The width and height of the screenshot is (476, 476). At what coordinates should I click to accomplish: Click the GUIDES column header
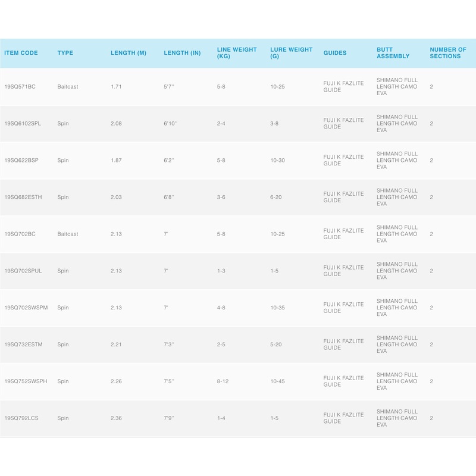pos(335,53)
